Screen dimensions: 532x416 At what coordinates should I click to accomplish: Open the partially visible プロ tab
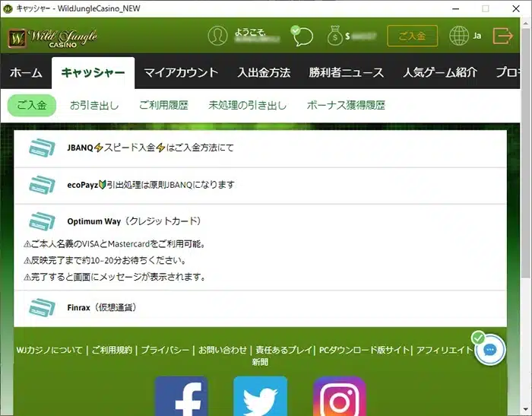click(x=508, y=73)
